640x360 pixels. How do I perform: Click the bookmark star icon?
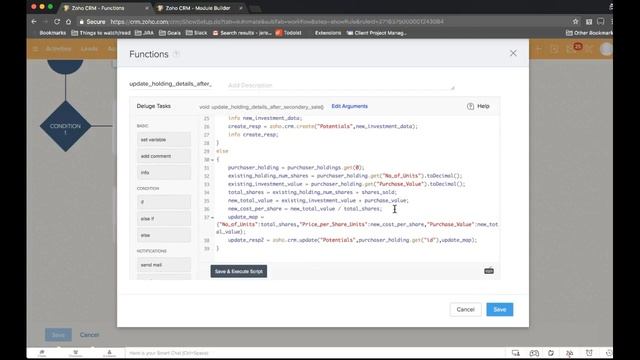[576, 22]
